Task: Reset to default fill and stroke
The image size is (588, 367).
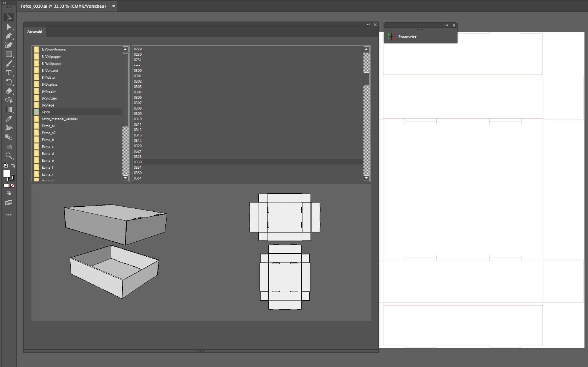Action: 5,166
